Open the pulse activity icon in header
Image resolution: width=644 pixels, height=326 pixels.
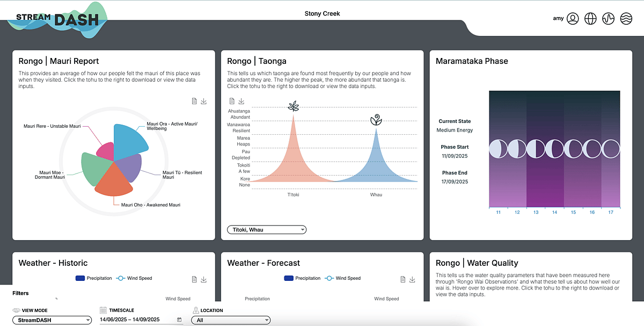pyautogui.click(x=608, y=19)
